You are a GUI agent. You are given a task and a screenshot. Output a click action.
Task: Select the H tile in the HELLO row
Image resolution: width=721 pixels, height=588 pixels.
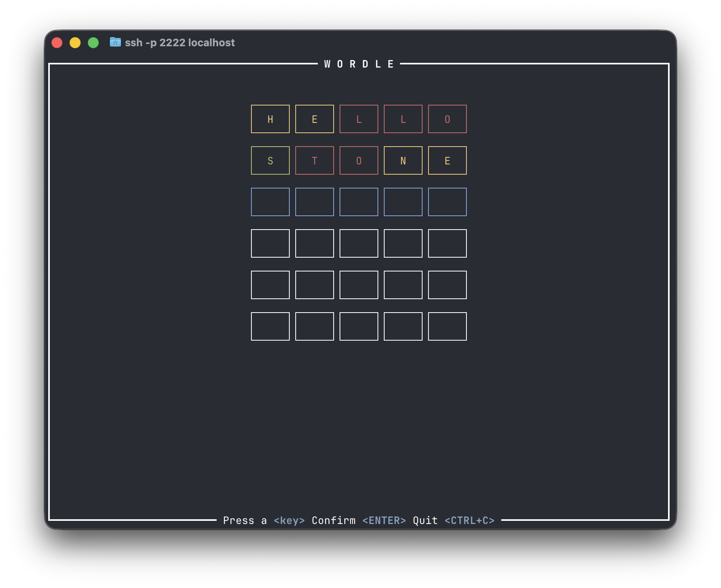click(x=270, y=119)
